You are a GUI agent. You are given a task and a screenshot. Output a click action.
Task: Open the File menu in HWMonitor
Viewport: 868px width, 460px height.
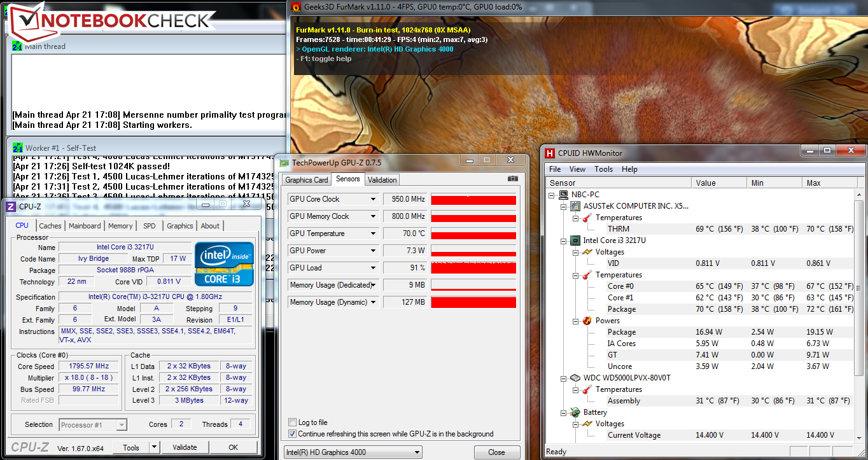coord(555,169)
